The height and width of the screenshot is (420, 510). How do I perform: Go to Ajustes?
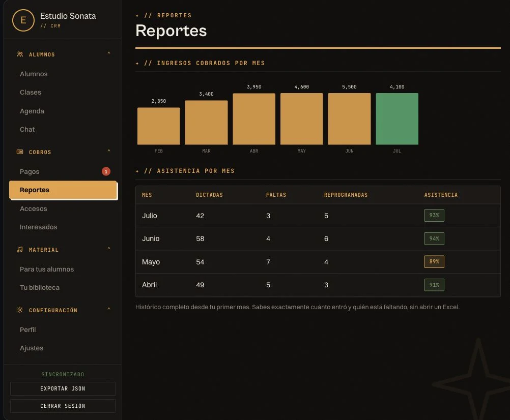32,348
